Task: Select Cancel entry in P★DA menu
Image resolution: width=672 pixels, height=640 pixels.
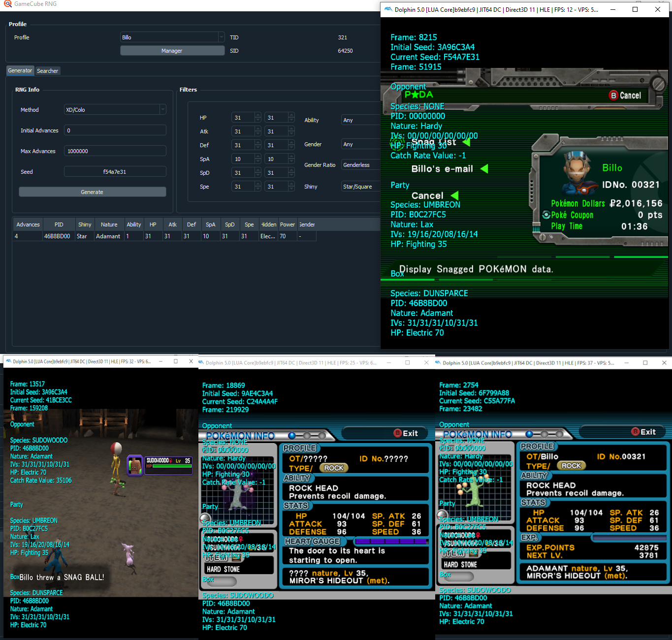Action: coord(427,195)
